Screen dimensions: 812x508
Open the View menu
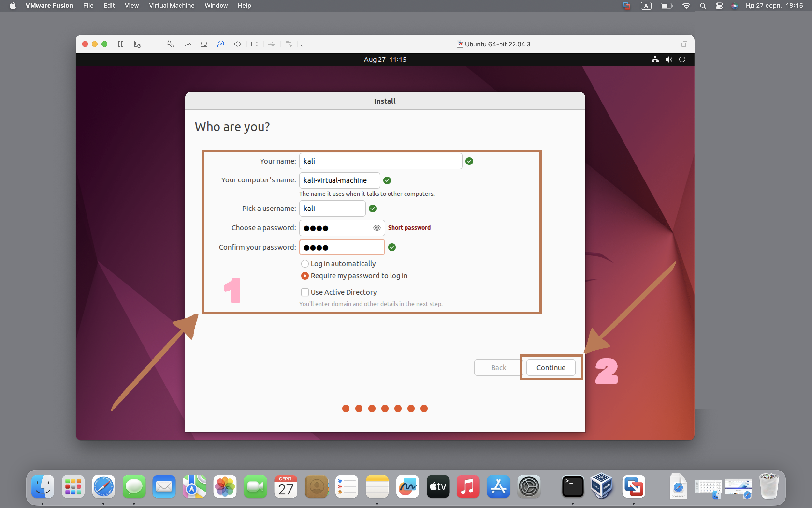(131, 6)
